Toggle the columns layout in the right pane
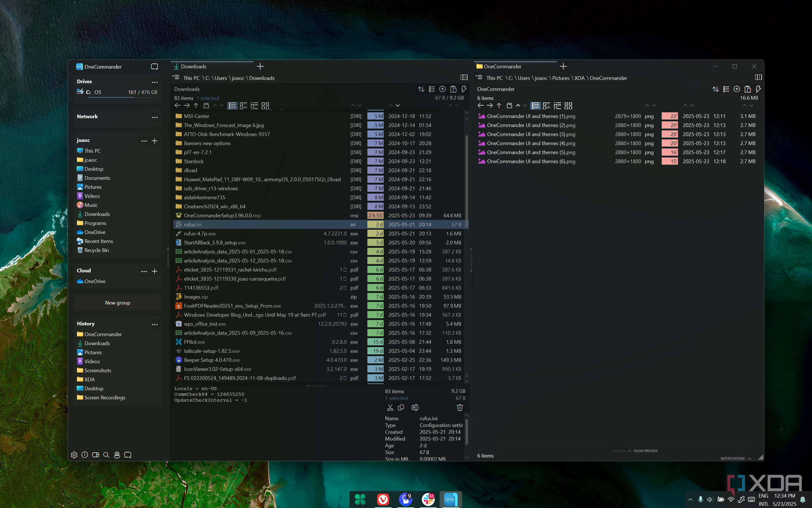 [758, 77]
